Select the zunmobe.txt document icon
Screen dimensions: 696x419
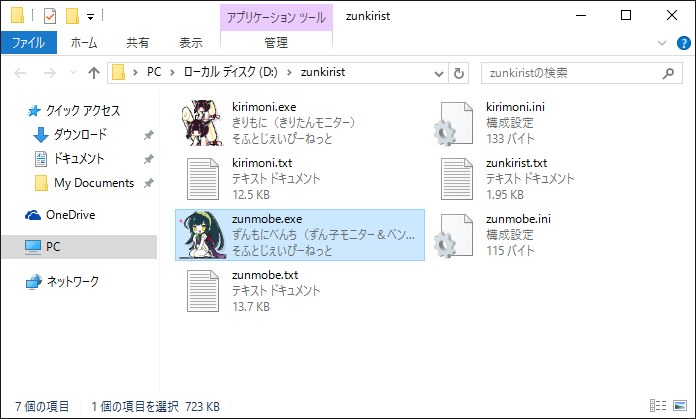pyautogui.click(x=203, y=291)
